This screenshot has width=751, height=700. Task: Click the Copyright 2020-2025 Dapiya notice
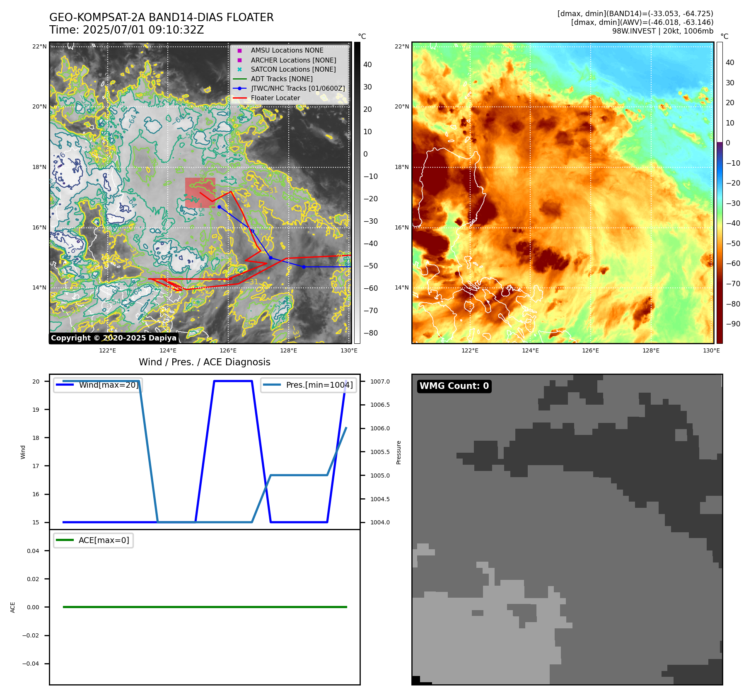click(x=113, y=338)
